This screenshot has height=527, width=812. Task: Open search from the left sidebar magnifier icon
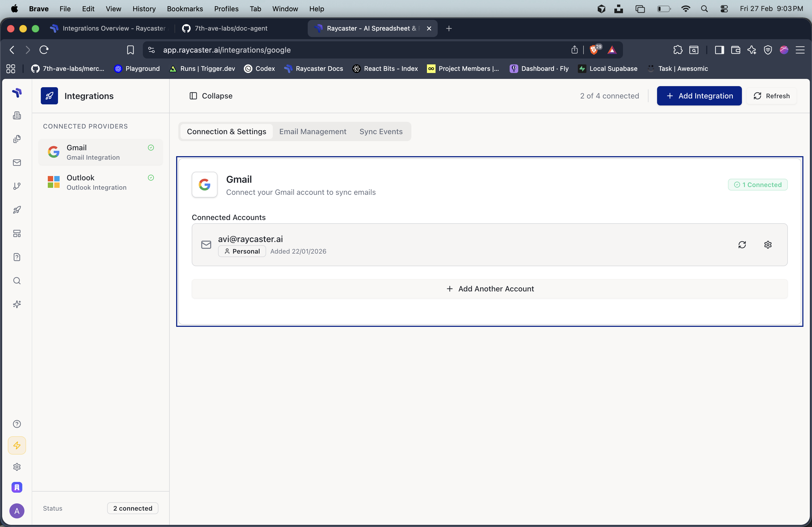pos(17,281)
